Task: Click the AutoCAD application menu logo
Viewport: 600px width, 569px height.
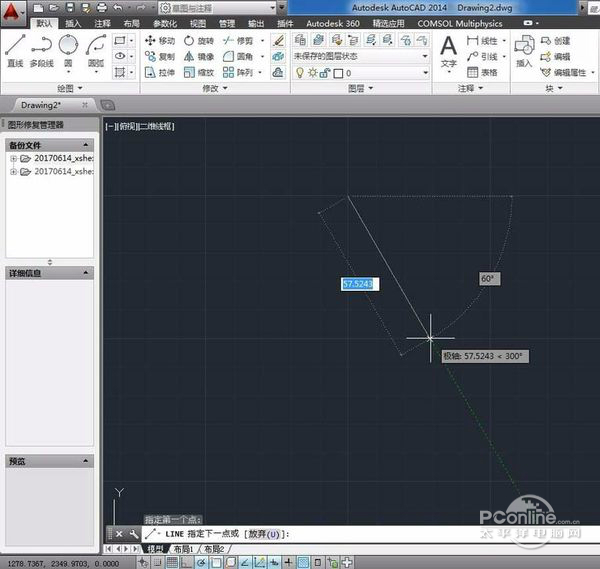Action: (x=13, y=11)
